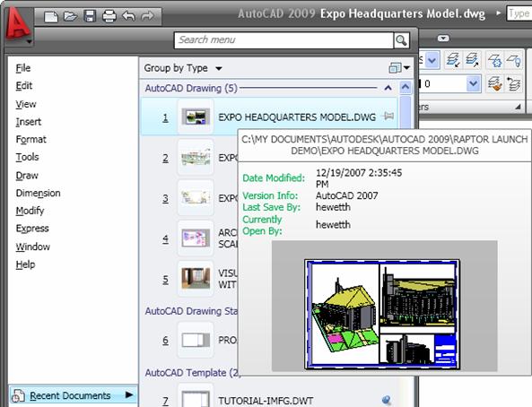This screenshot has width=532, height=407.
Task: Open the File menu
Action: tap(23, 68)
